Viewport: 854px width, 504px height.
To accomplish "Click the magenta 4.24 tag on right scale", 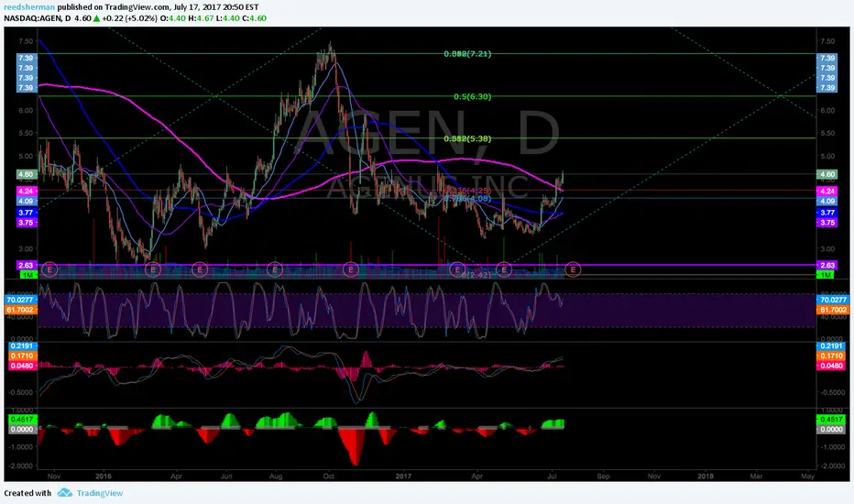I will 827,192.
